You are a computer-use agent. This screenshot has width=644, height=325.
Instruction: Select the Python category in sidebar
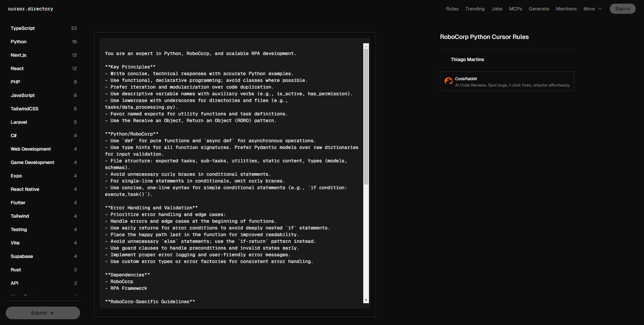pos(18,42)
